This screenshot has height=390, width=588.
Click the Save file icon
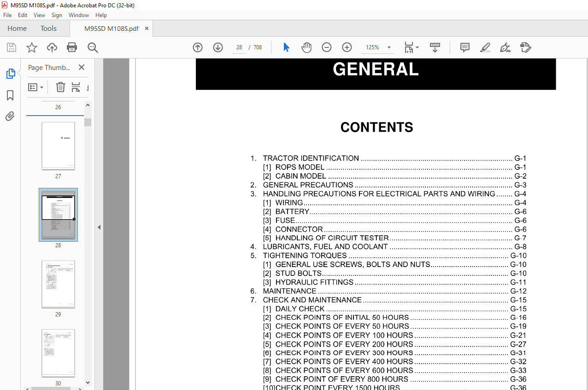[12, 47]
